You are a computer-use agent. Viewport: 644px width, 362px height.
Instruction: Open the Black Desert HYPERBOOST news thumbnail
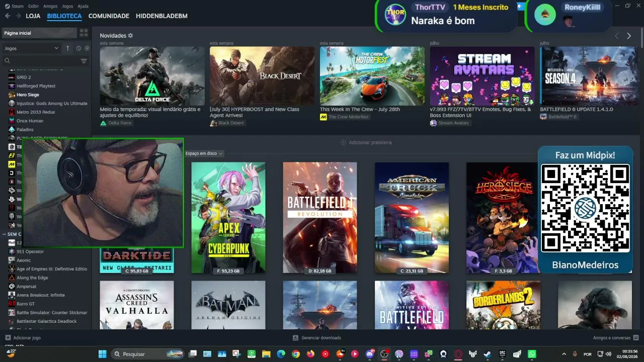pos(262,76)
